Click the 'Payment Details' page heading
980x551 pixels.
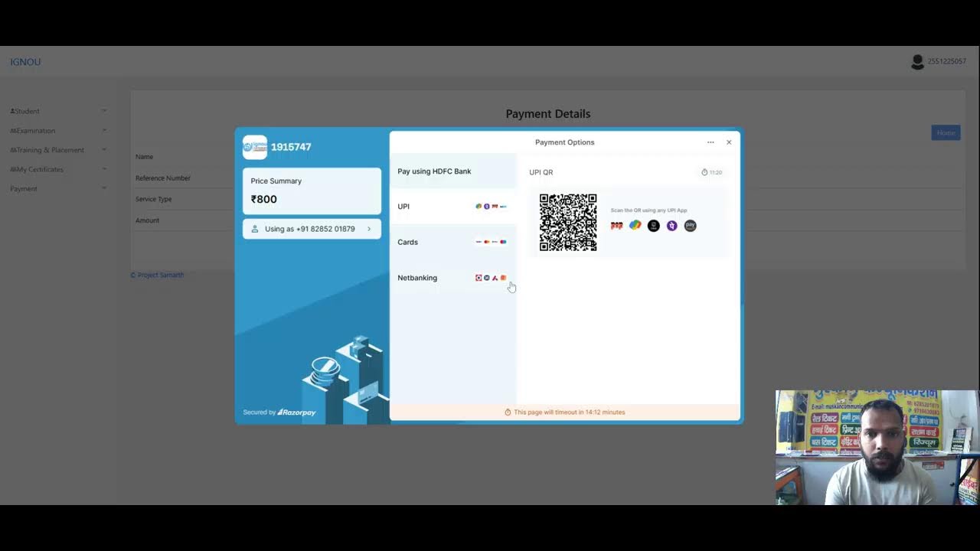548,114
